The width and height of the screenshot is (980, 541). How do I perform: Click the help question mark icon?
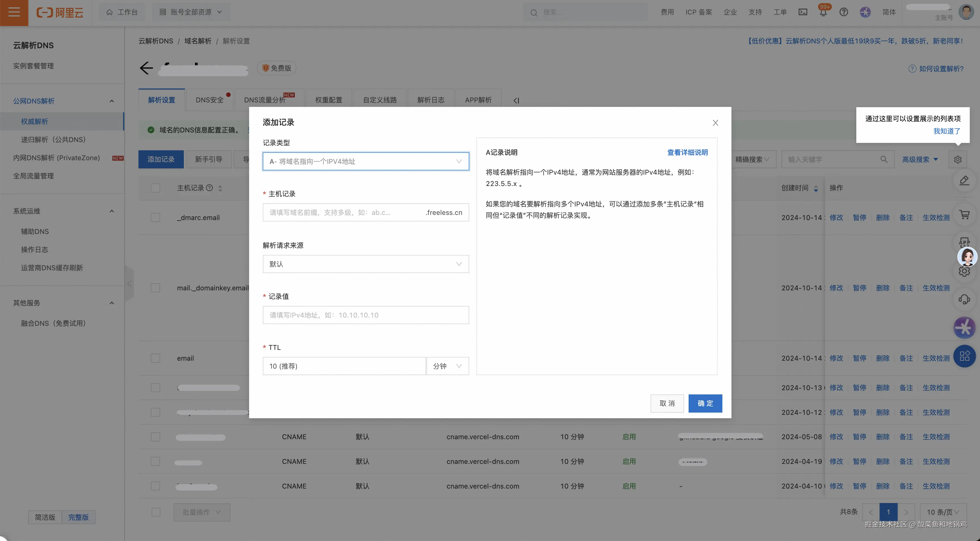pos(844,12)
